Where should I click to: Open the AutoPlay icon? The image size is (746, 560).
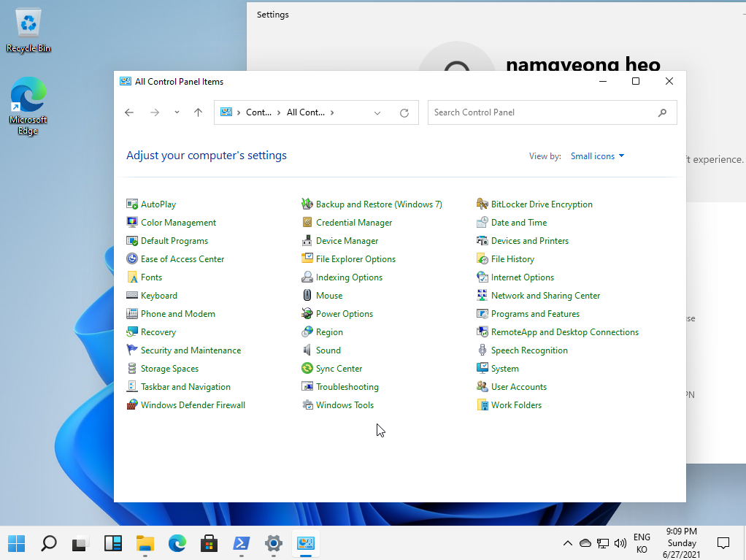[x=132, y=204]
